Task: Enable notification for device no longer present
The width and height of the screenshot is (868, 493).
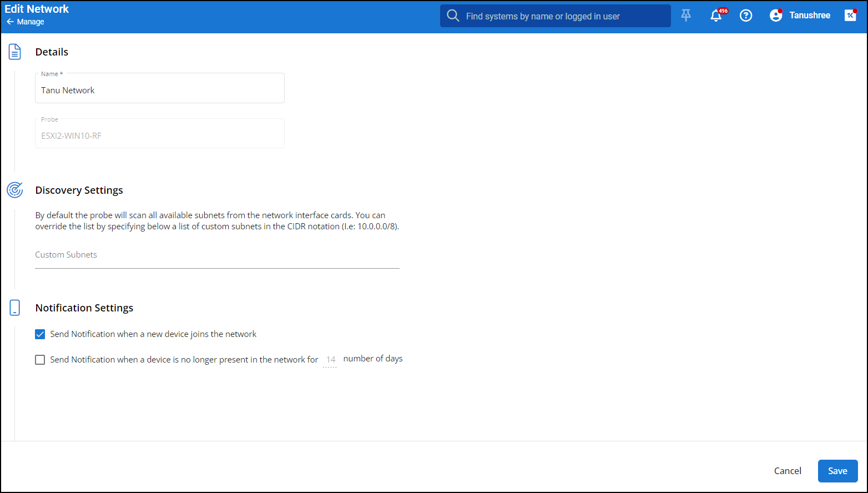Action: (40, 360)
